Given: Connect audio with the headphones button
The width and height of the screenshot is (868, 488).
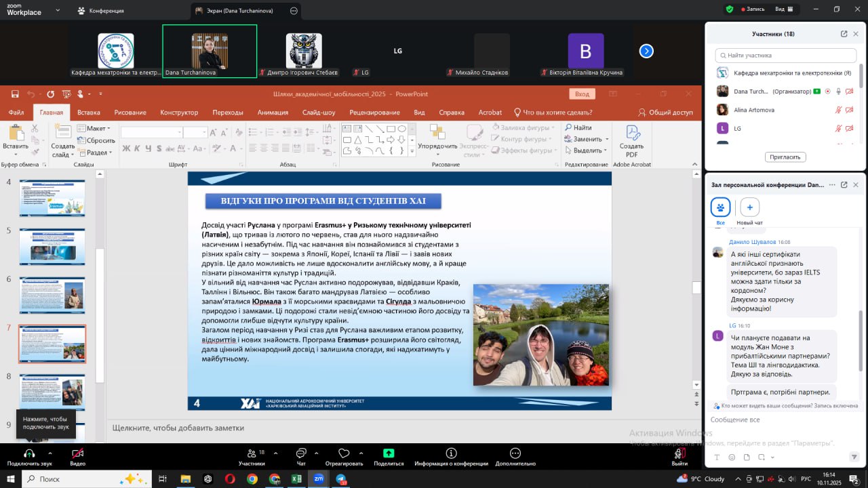Looking at the screenshot, I should tap(29, 453).
